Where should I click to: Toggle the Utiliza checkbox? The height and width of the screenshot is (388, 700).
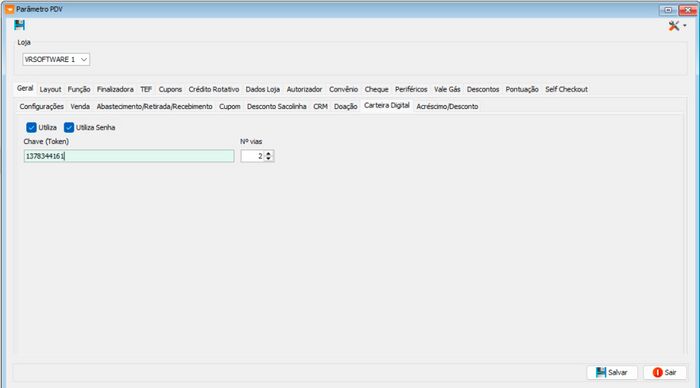(x=31, y=128)
